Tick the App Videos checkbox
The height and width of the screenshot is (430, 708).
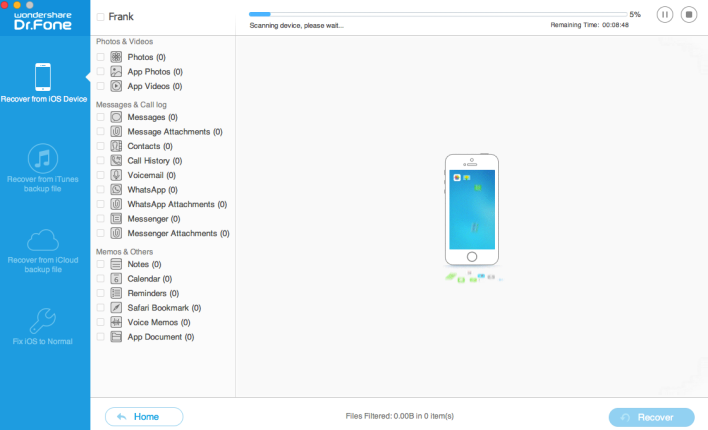coord(100,86)
